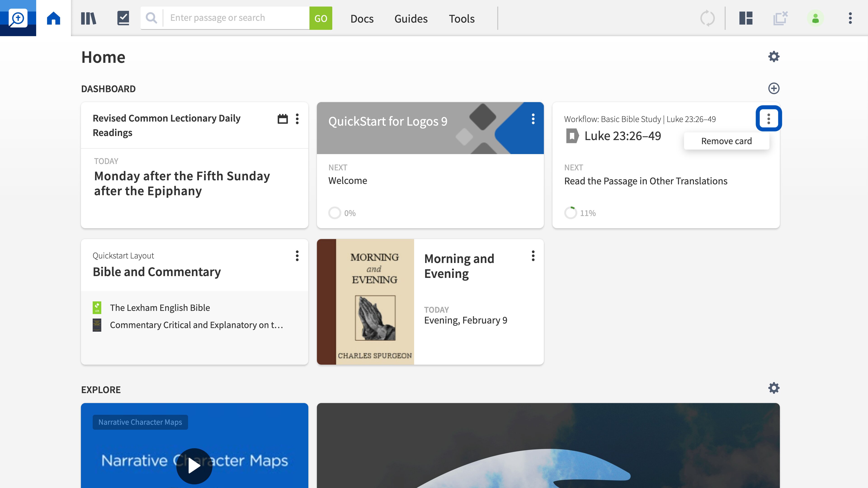Open the Docs menu
Viewport: 868px width, 488px height.
click(x=362, y=19)
